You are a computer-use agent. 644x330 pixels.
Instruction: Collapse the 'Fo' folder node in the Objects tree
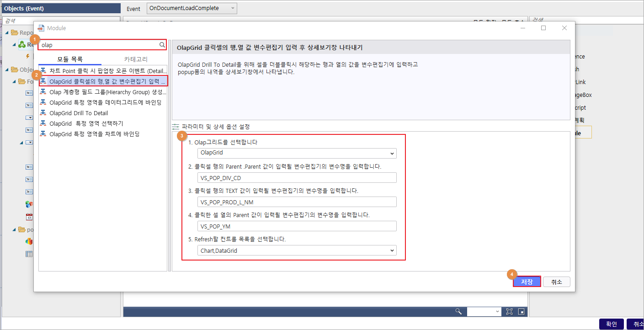coord(14,81)
